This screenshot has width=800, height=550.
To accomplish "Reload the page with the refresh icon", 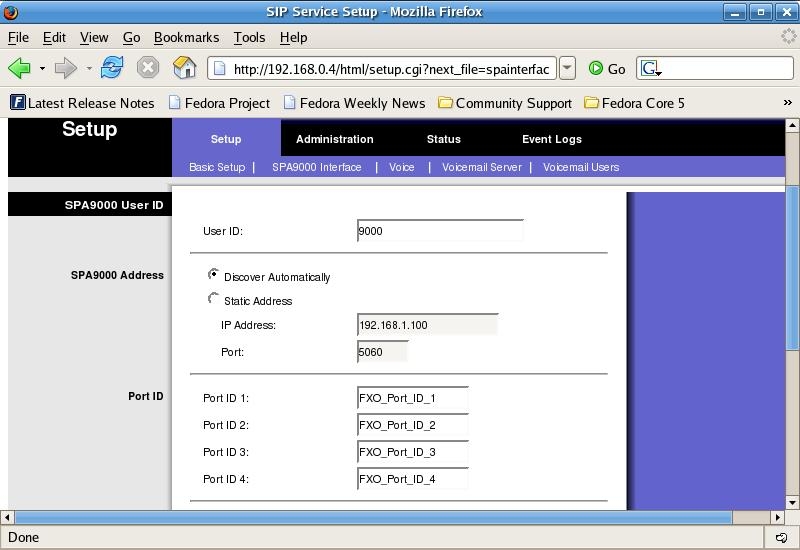I will 112,68.
